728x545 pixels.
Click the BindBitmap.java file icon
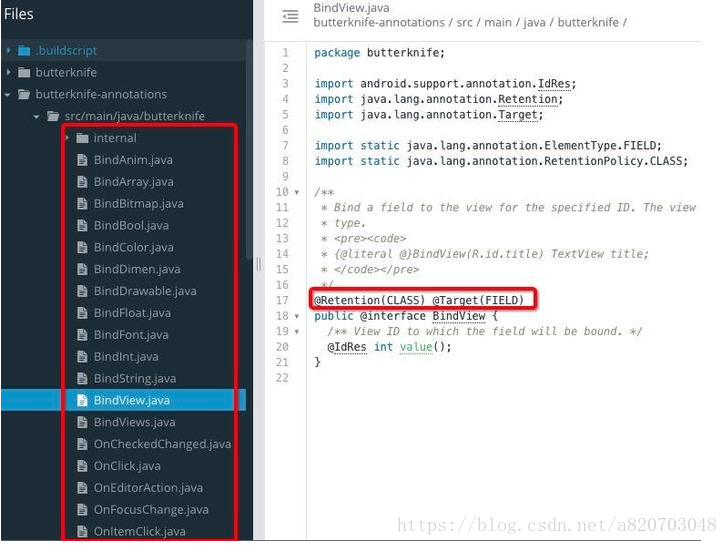(82, 203)
